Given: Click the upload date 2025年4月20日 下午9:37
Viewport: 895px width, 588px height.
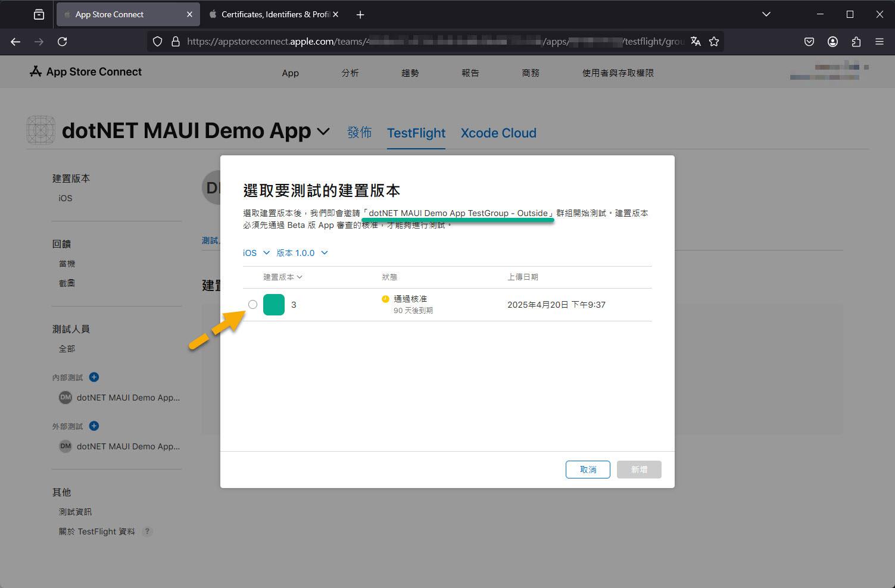Looking at the screenshot, I should click(x=556, y=305).
